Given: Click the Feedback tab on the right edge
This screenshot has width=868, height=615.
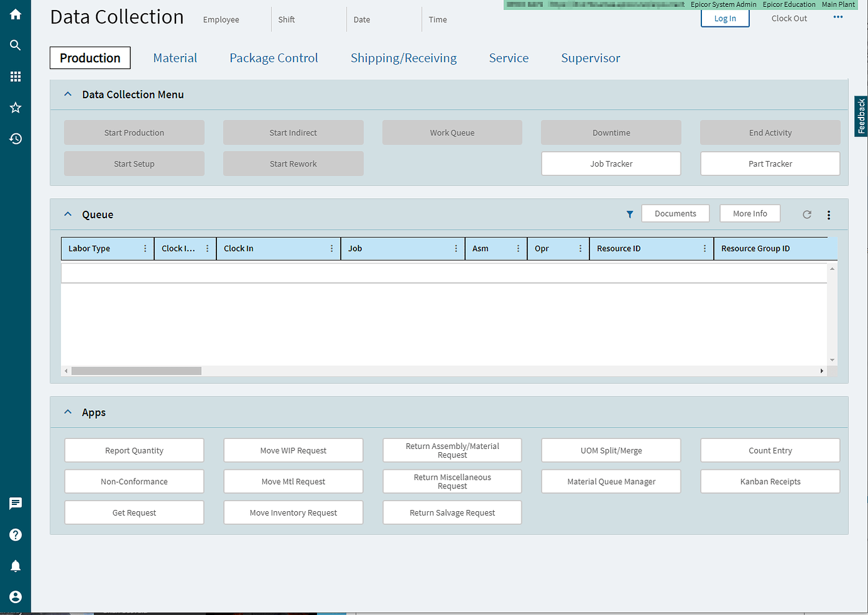Looking at the screenshot, I should pyautogui.click(x=860, y=116).
